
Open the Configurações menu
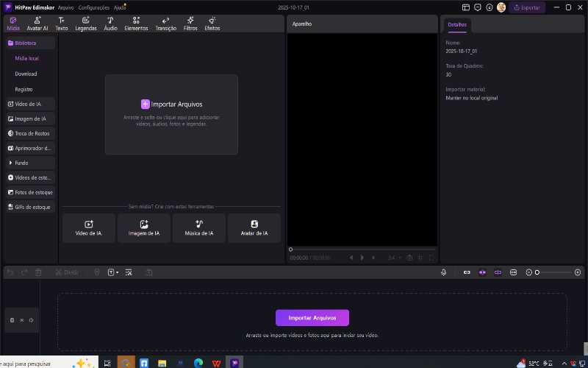coord(93,7)
